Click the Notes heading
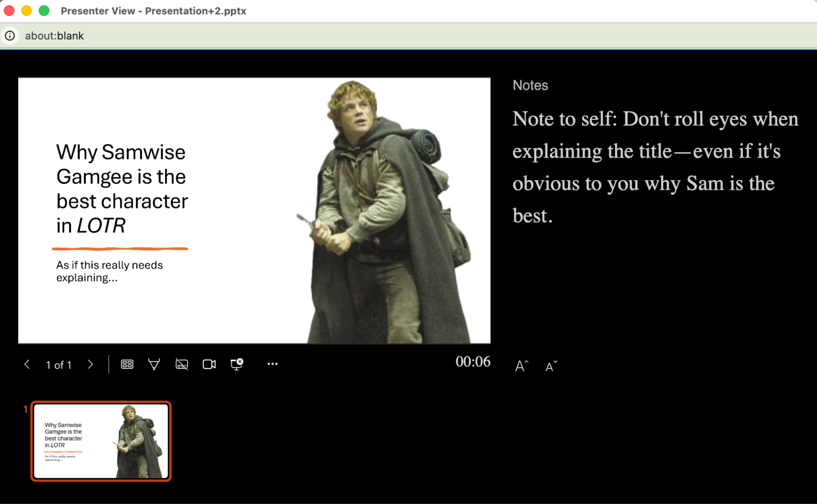The image size is (817, 504). [530, 85]
